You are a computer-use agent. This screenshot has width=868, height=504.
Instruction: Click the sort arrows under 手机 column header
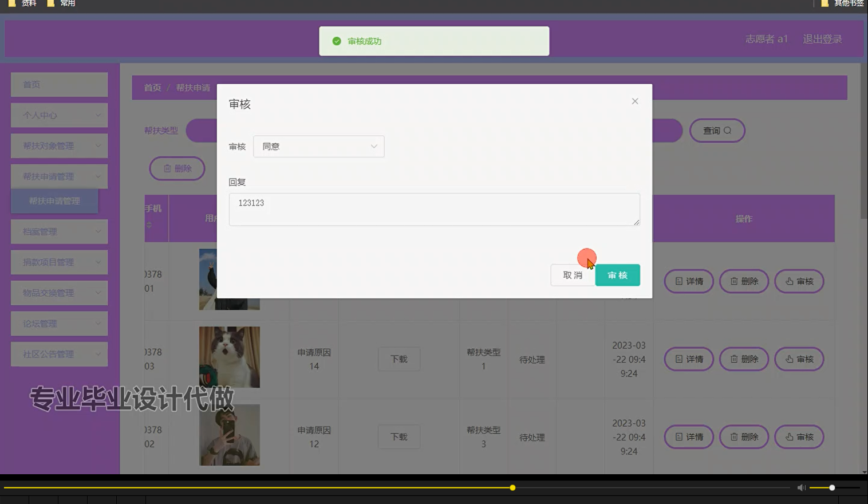pos(149,225)
